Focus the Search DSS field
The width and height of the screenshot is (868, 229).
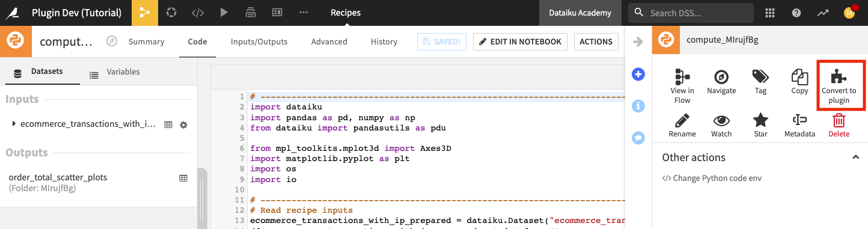tap(691, 13)
